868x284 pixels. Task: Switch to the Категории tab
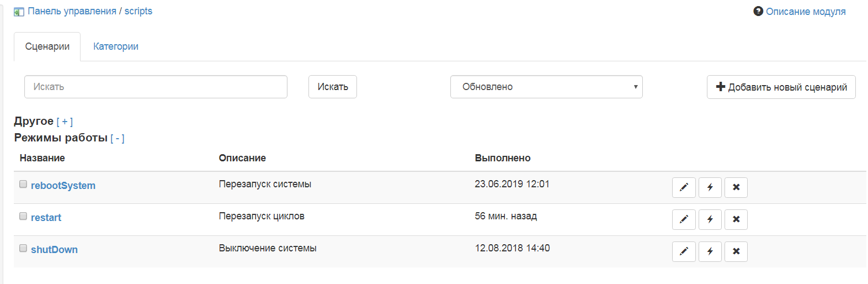[116, 46]
